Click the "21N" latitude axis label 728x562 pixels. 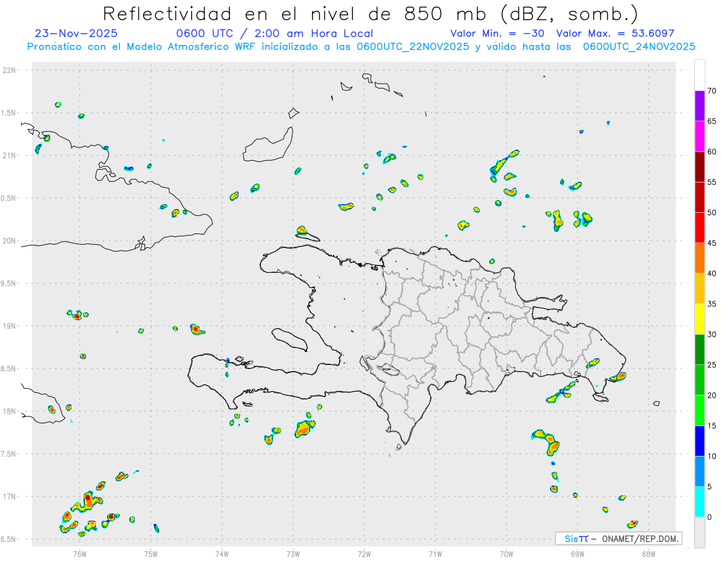[x=10, y=156]
